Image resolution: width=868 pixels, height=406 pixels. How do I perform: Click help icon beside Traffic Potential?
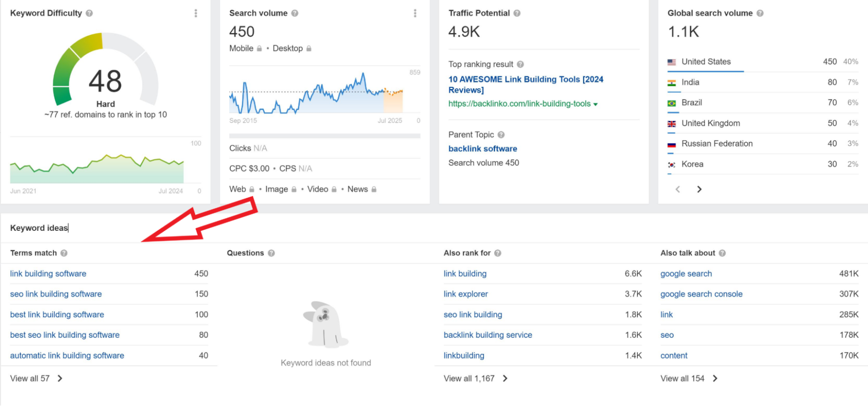(x=517, y=13)
